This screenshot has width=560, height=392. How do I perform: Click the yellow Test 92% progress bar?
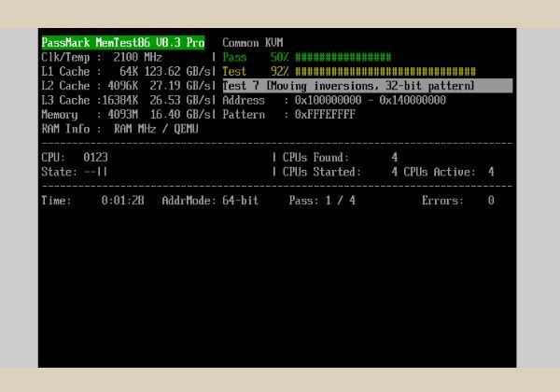pyautogui.click(x=385, y=72)
